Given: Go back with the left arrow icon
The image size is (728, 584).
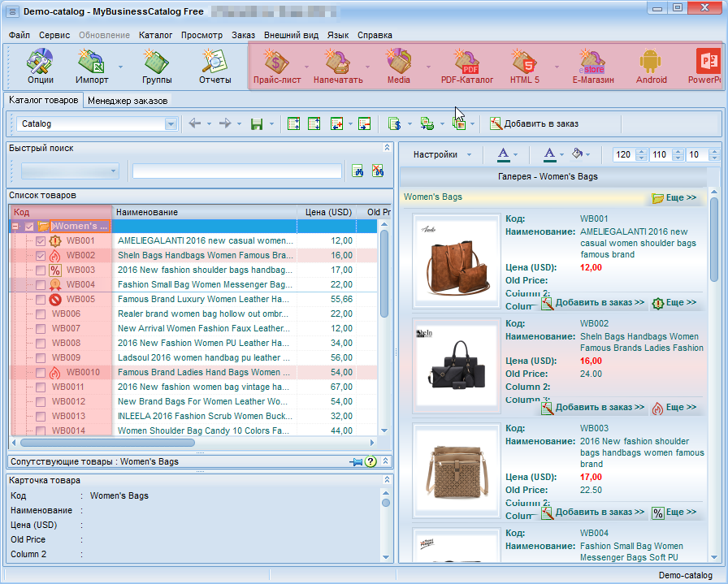Looking at the screenshot, I should click(195, 123).
